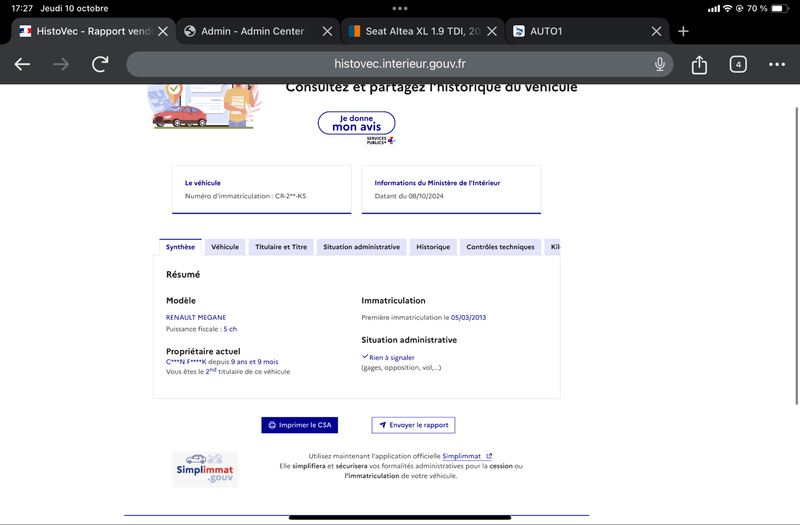Open a new browser tab with plus

(x=683, y=31)
